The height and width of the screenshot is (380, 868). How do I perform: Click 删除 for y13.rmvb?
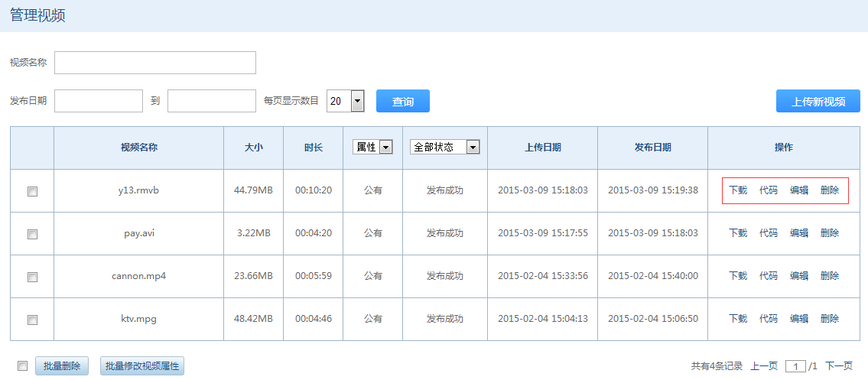830,190
